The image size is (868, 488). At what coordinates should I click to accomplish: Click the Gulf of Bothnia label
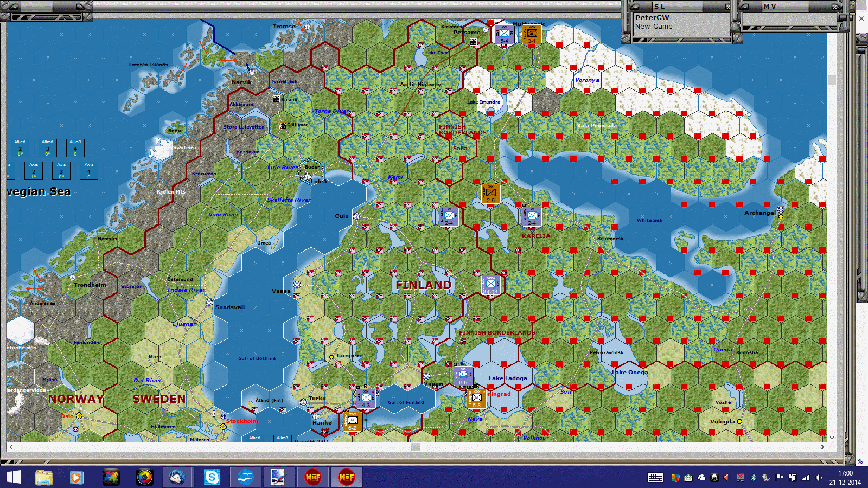tap(257, 358)
